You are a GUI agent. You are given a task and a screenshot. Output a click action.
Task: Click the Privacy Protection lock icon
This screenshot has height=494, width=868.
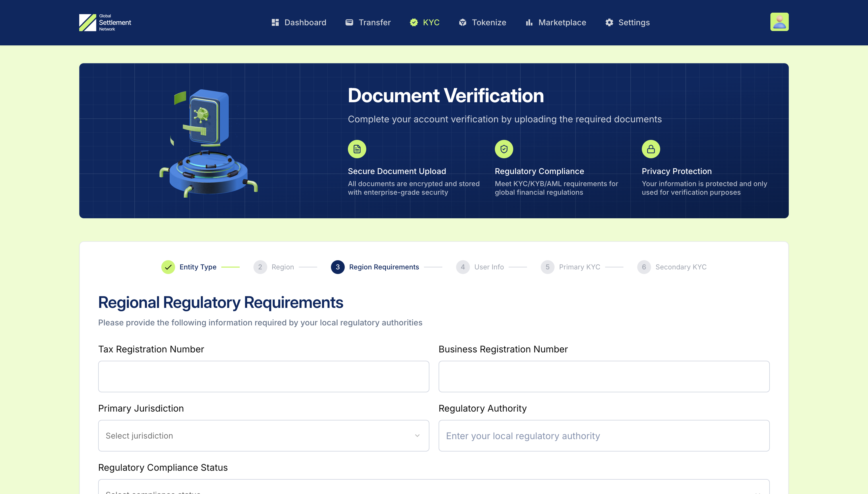[x=651, y=148]
